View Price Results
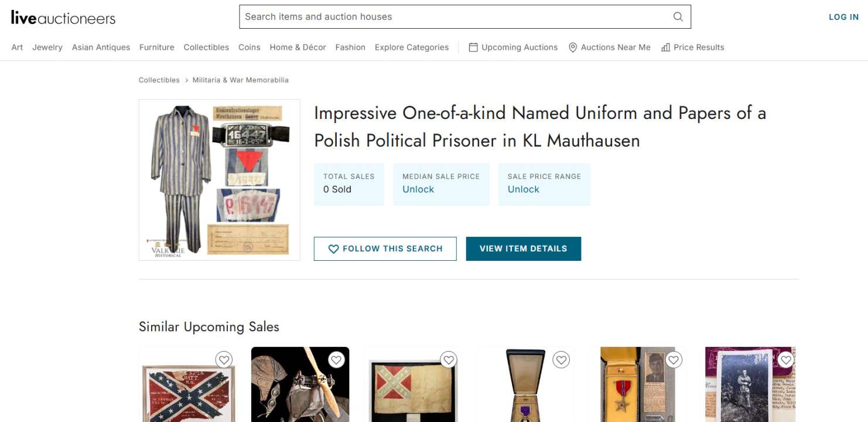Screen dimensions: 868x422 tap(692, 47)
